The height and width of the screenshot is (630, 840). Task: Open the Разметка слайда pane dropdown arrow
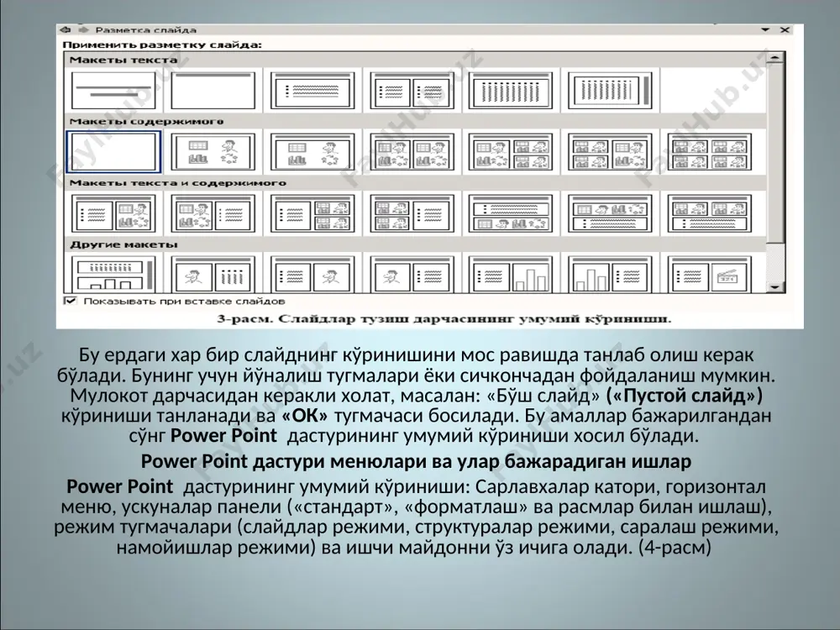765,30
